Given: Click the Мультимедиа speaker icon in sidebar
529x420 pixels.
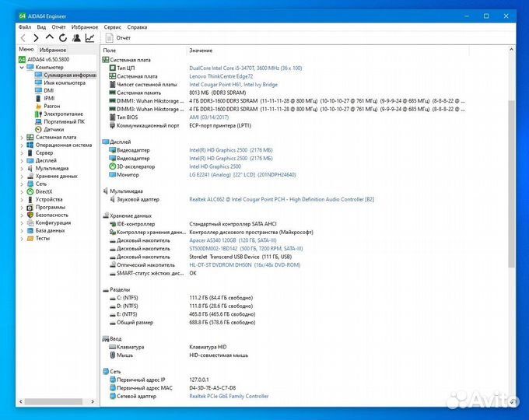Looking at the screenshot, I should [x=30, y=168].
